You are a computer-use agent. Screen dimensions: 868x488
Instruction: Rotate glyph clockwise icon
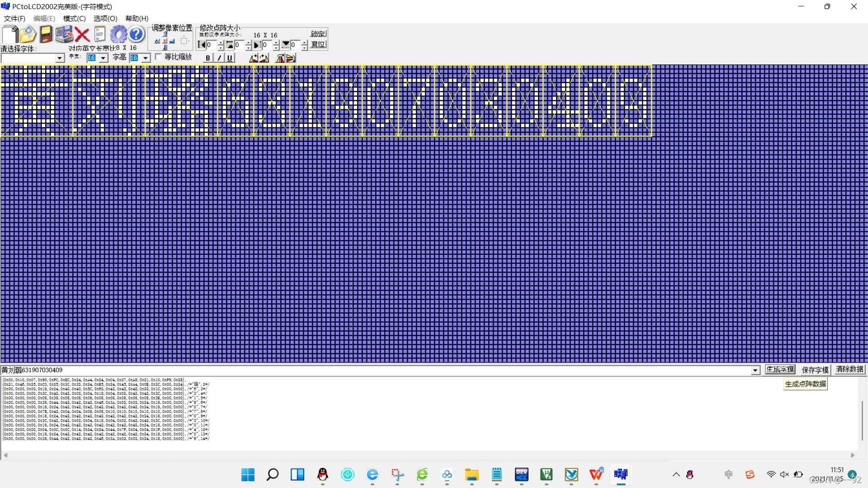tap(264, 58)
